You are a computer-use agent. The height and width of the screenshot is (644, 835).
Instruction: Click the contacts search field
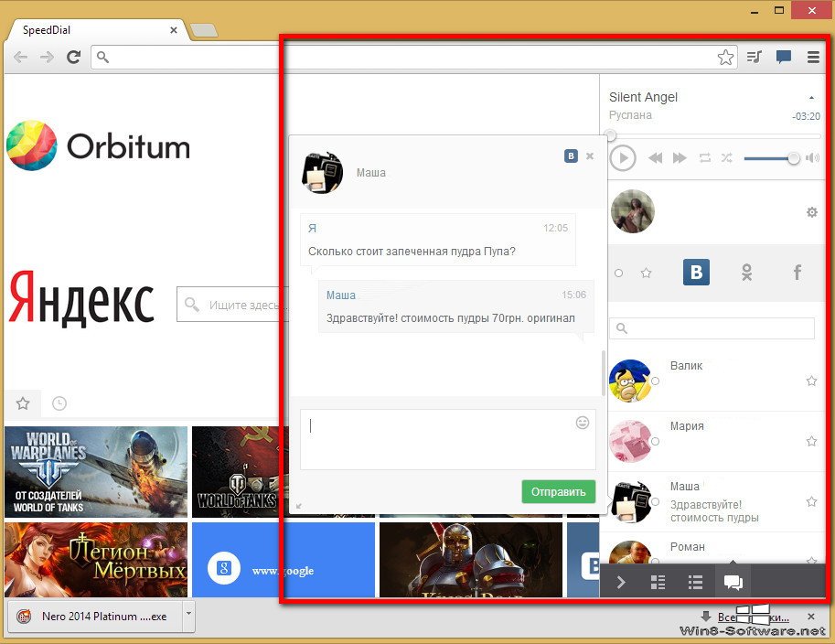[x=712, y=328]
